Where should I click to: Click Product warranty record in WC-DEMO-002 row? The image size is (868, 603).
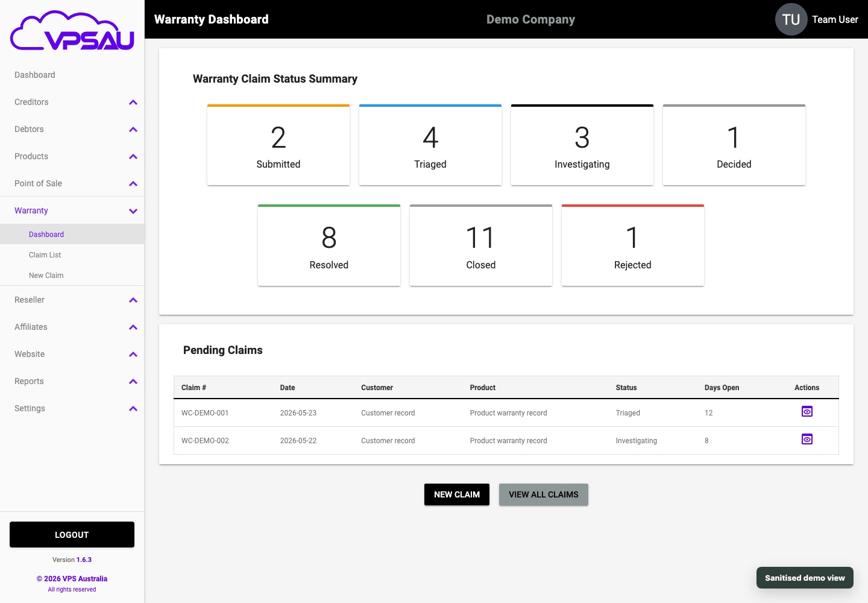click(509, 441)
